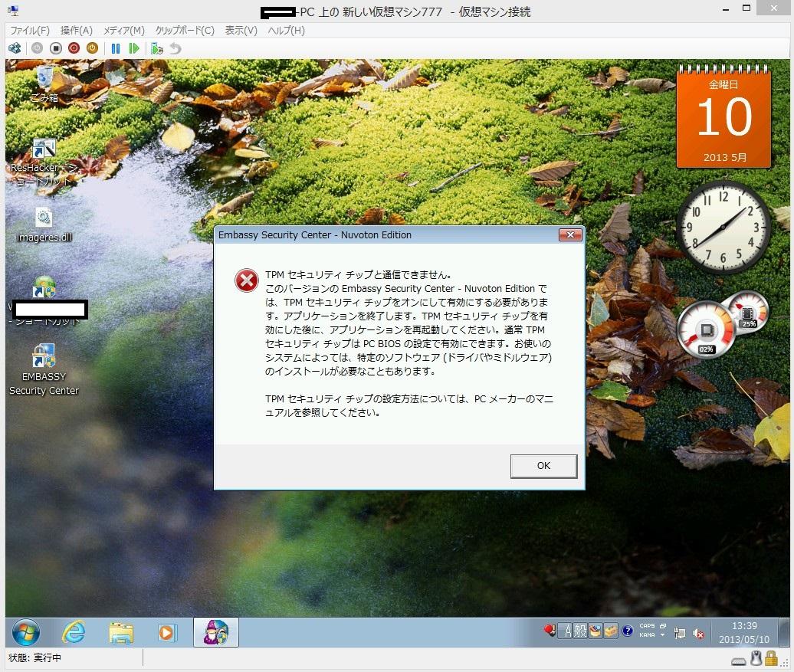The height and width of the screenshot is (672, 794).
Task: Select the ResHacker shortcut desktop icon
Action: [44, 162]
